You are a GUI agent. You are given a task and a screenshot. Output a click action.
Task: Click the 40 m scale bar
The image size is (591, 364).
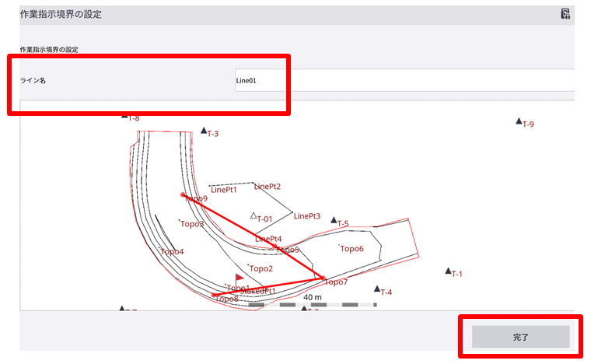313,303
